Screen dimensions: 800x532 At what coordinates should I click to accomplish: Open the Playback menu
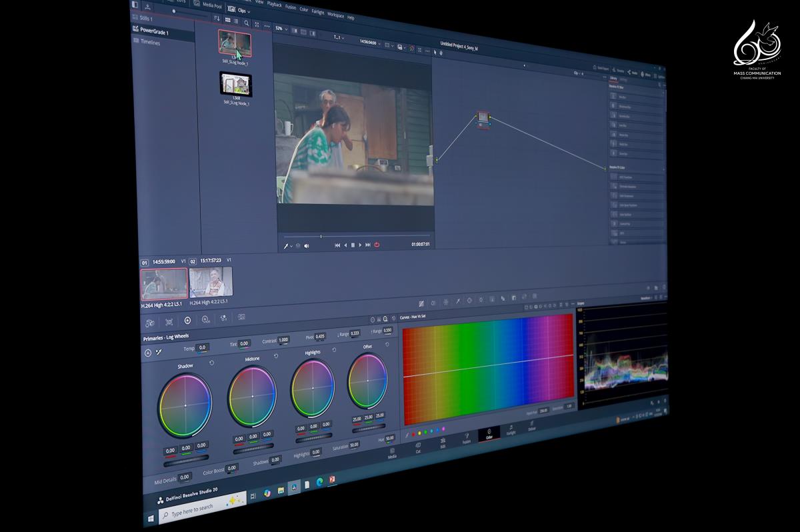pos(274,4)
